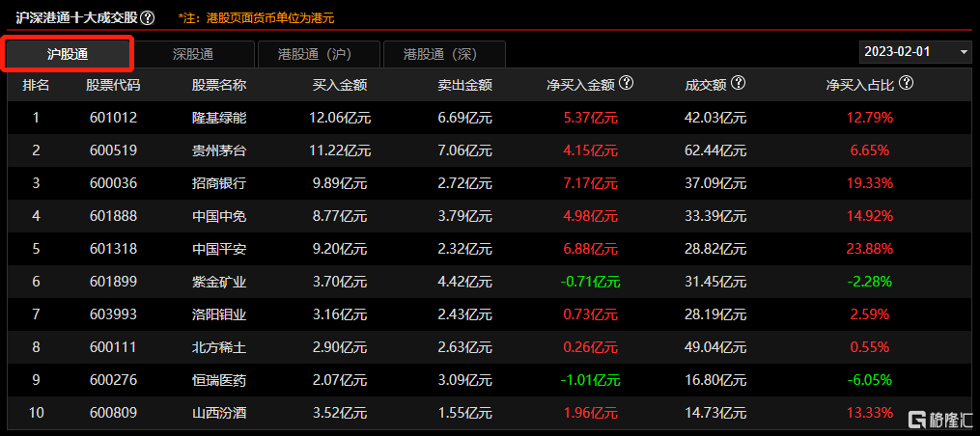The width and height of the screenshot is (980, 436).
Task: Select stock code 601899
Action: (x=113, y=282)
